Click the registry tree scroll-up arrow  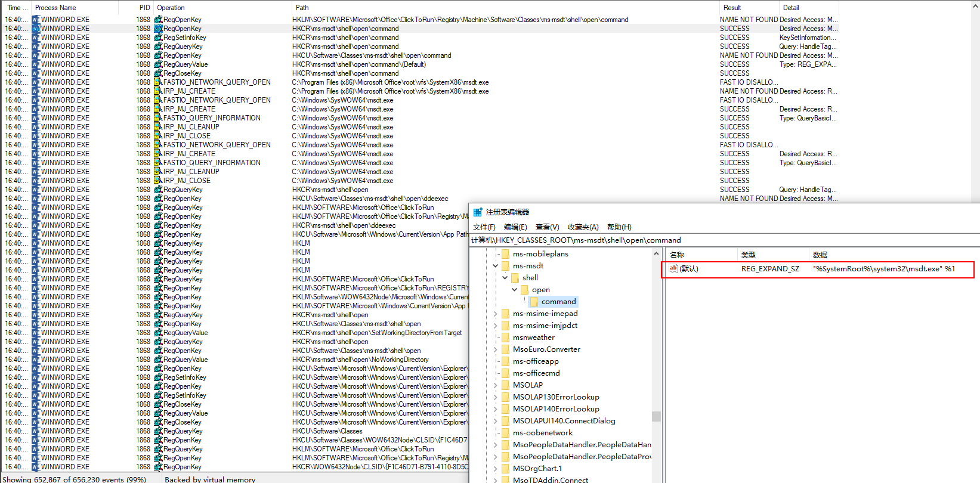656,253
